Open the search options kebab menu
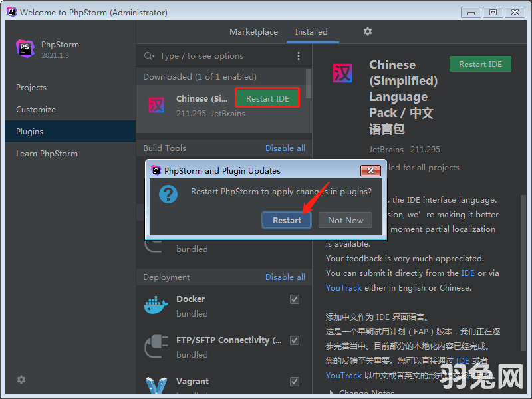The image size is (532, 399). click(x=299, y=56)
